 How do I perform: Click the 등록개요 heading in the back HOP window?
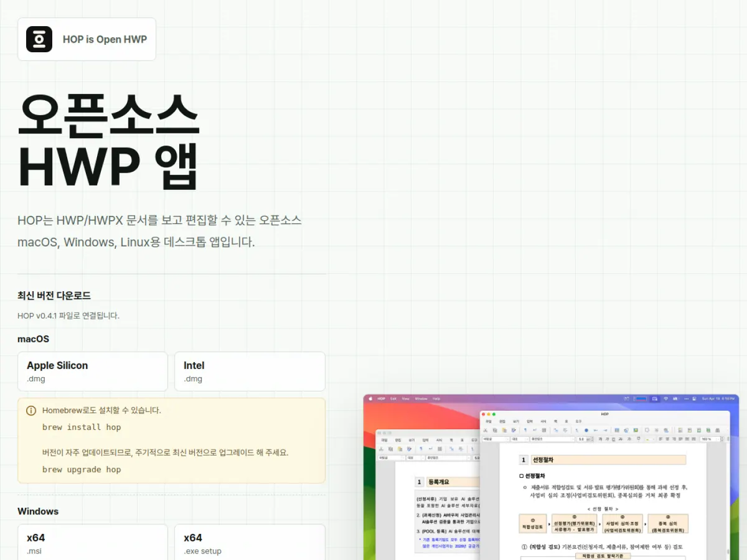[x=439, y=482]
